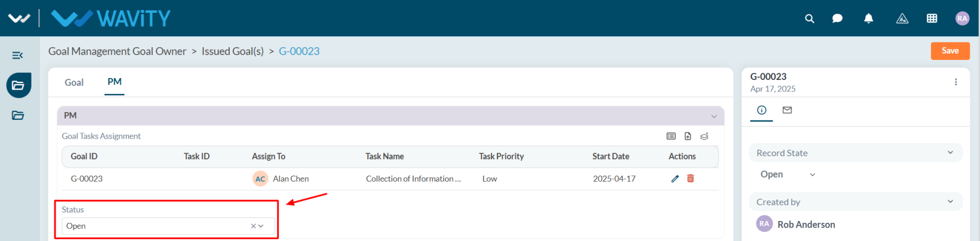The width and height of the screenshot is (980, 241).
Task: Open the RA user avatar menu
Action: (x=962, y=18)
